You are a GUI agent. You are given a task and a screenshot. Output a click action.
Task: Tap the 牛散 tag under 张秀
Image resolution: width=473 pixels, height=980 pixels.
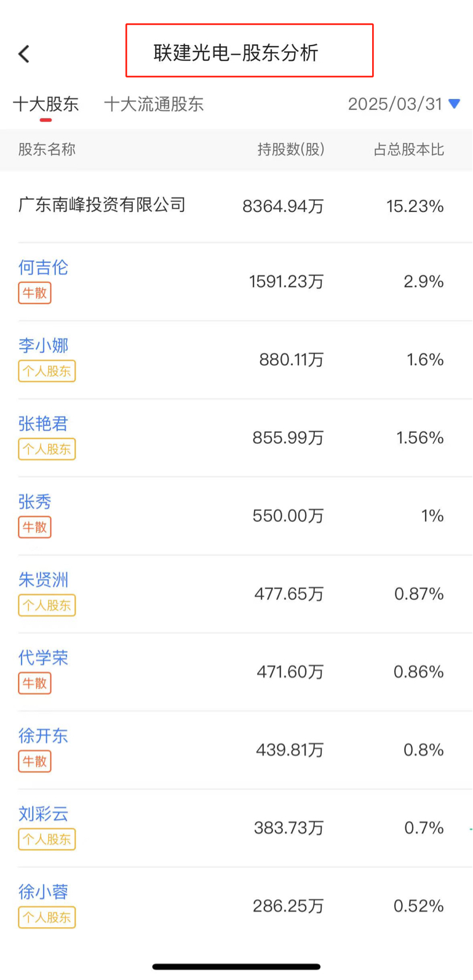pyautogui.click(x=34, y=527)
